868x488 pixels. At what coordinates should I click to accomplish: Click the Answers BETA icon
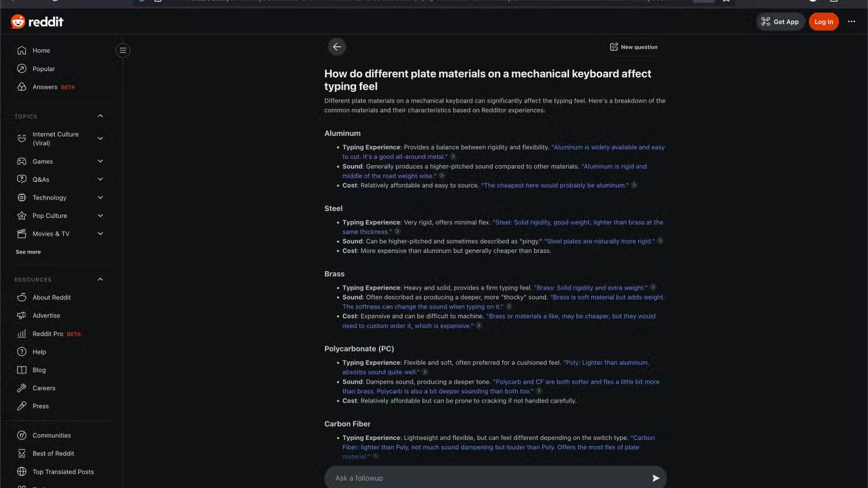(x=21, y=87)
